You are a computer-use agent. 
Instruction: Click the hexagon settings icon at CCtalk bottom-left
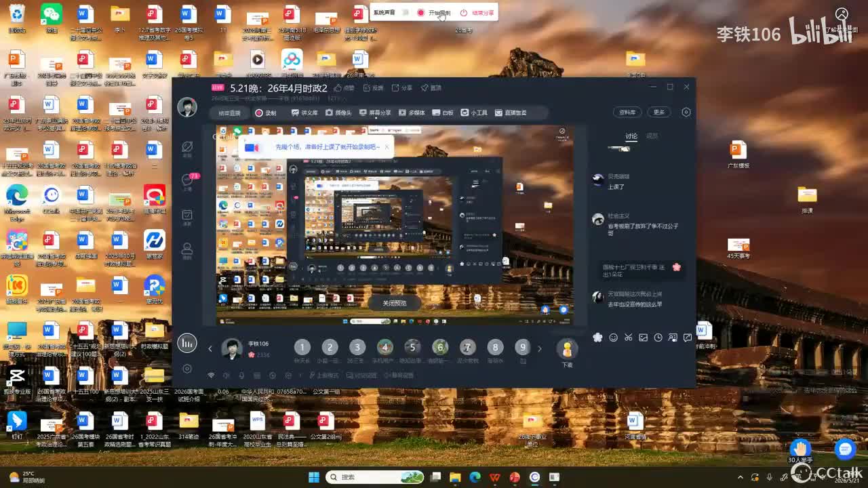187,369
